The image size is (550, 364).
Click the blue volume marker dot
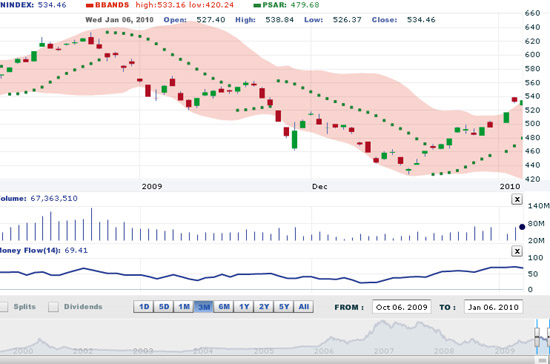pos(522,227)
